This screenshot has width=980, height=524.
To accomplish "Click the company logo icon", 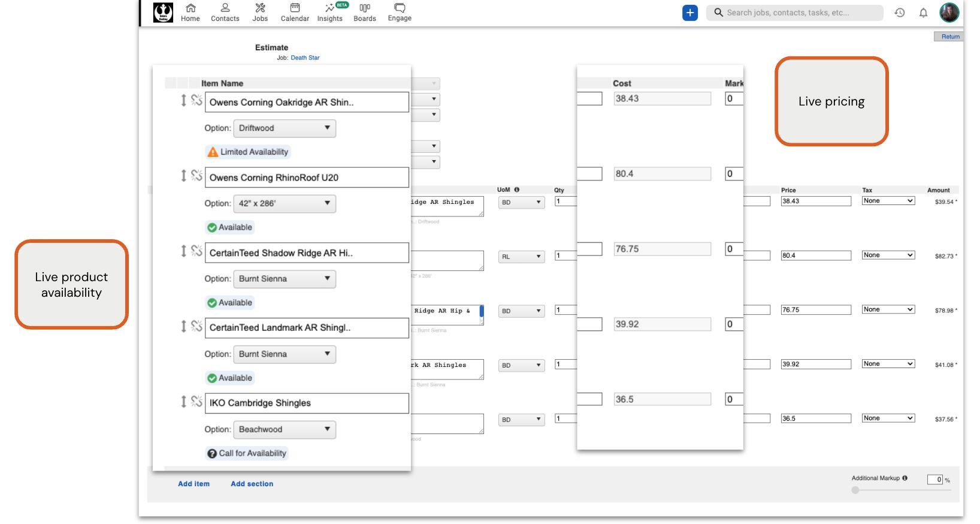I will (x=163, y=13).
